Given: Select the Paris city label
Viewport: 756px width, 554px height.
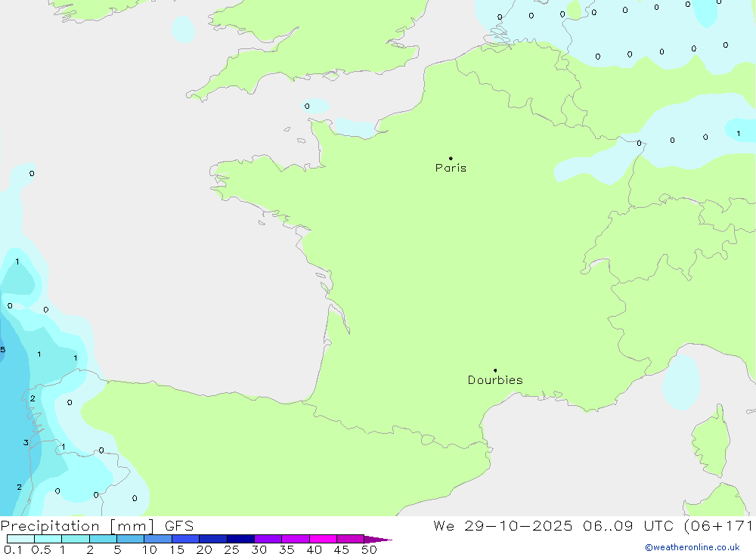Looking at the screenshot, I should tap(451, 169).
